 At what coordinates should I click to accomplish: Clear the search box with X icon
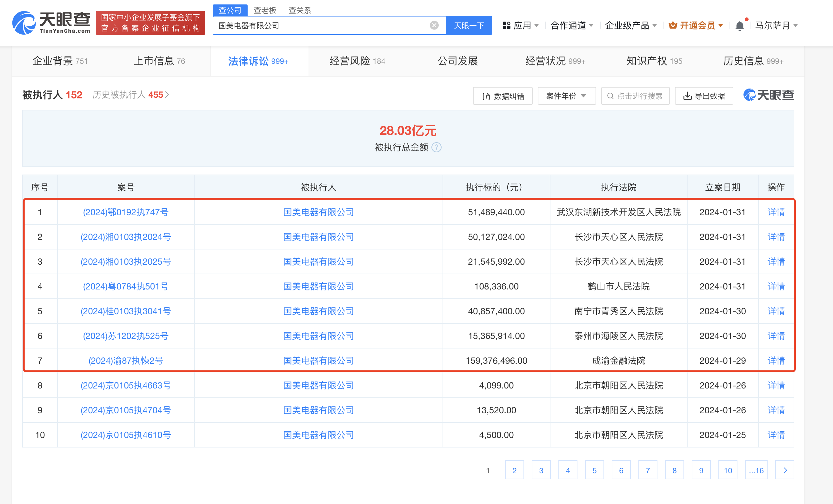tap(434, 25)
